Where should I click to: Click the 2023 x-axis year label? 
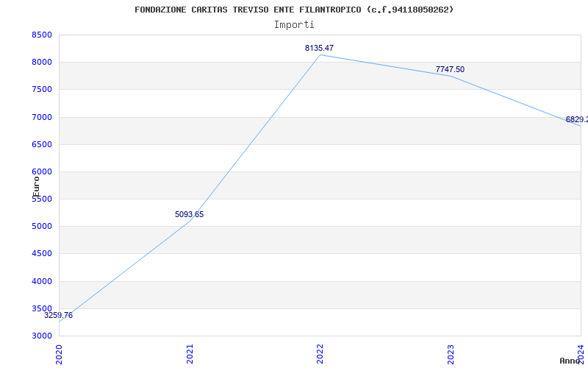[451, 354]
